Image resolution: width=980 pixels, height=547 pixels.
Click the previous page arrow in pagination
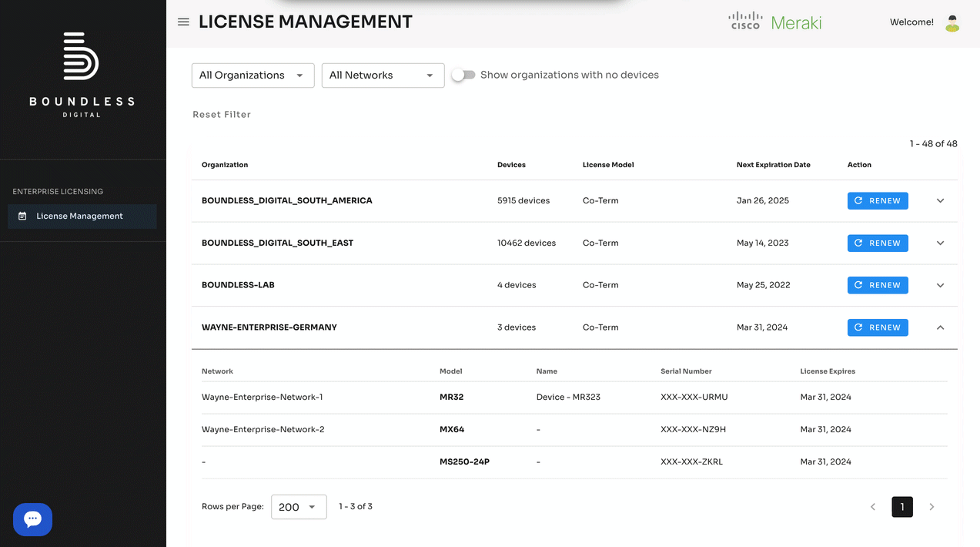(873, 507)
